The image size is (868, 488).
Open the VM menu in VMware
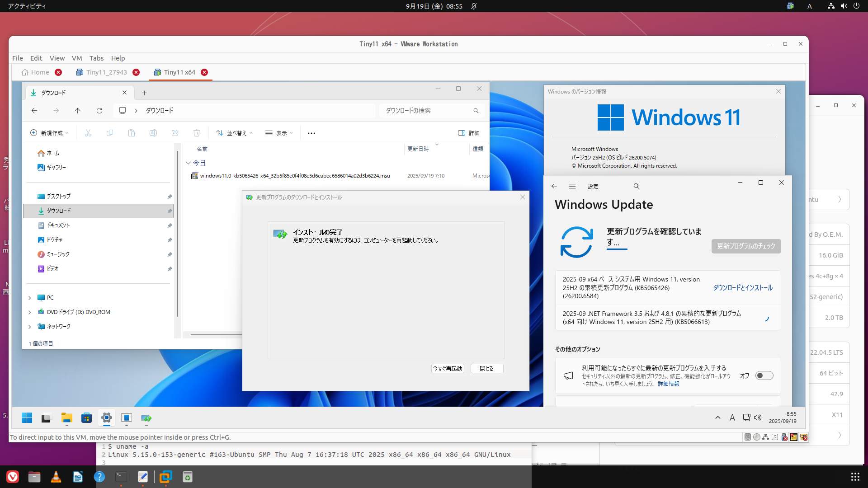pos(77,58)
